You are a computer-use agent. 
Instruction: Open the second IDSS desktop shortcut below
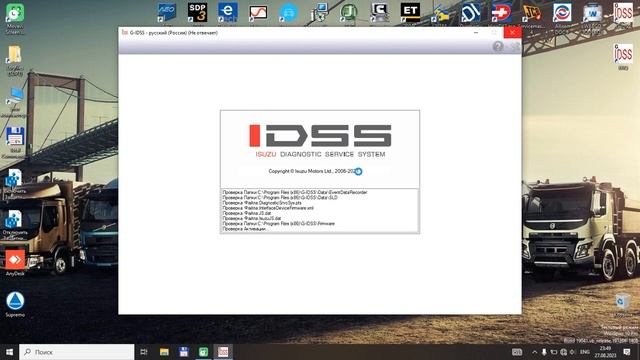point(623,54)
